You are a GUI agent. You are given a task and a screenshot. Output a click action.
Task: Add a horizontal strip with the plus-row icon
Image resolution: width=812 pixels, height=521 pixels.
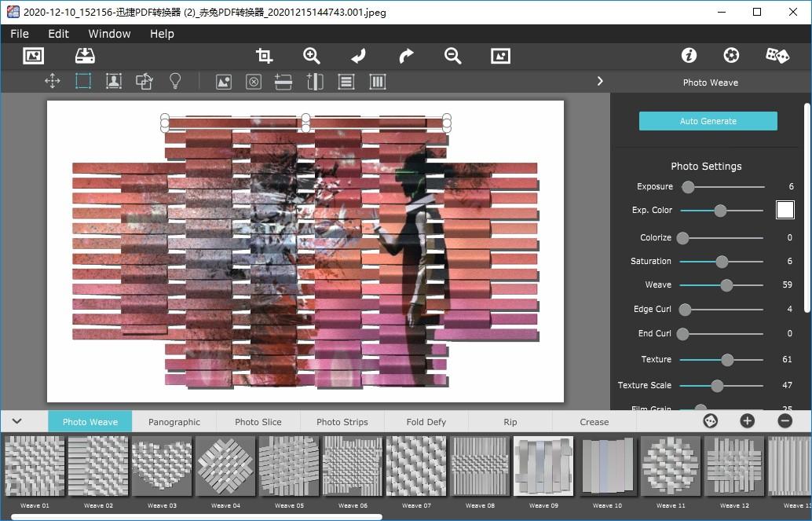[x=283, y=82]
